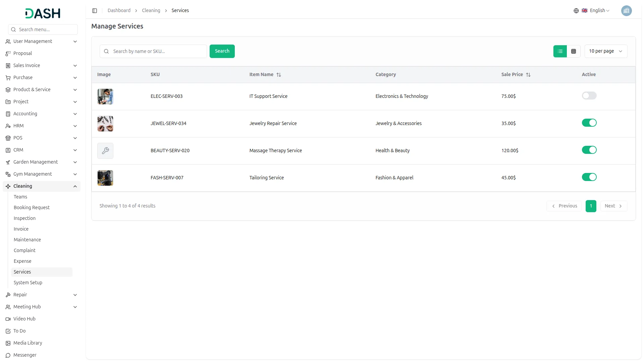Click the Massage Therapy wrench placeholder icon
This screenshot has height=362, width=644.
point(105,151)
